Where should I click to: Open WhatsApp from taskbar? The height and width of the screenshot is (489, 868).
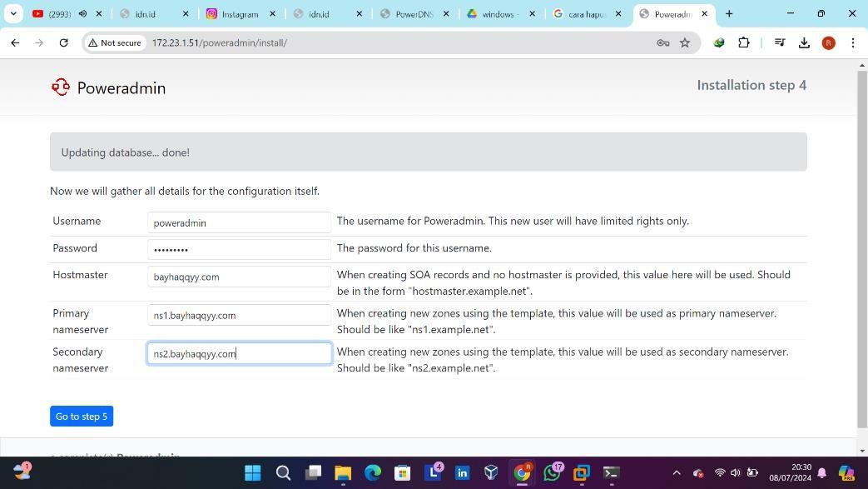[x=552, y=472]
